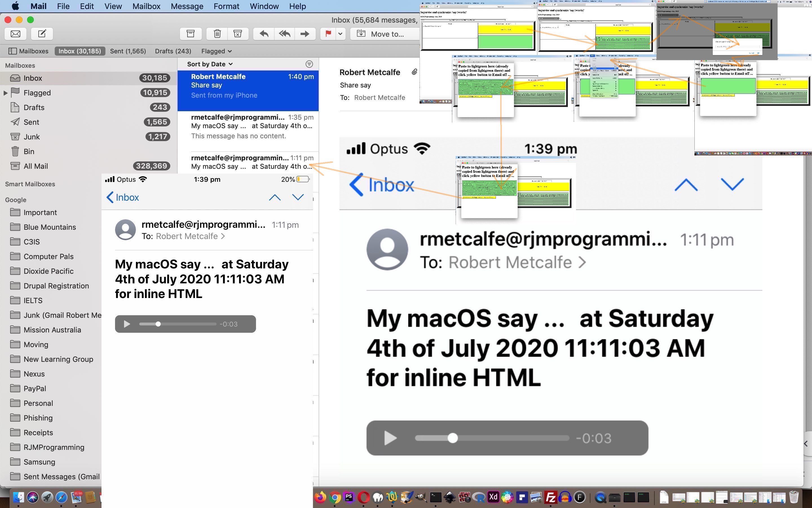Image resolution: width=812 pixels, height=508 pixels.
Task: Open the Window menu
Action: (264, 6)
